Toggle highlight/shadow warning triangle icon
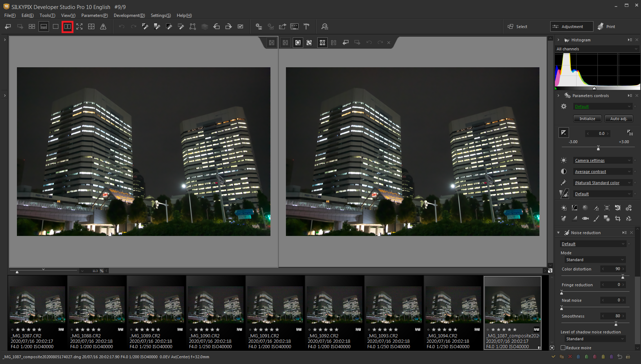641x364 pixels. click(x=103, y=27)
